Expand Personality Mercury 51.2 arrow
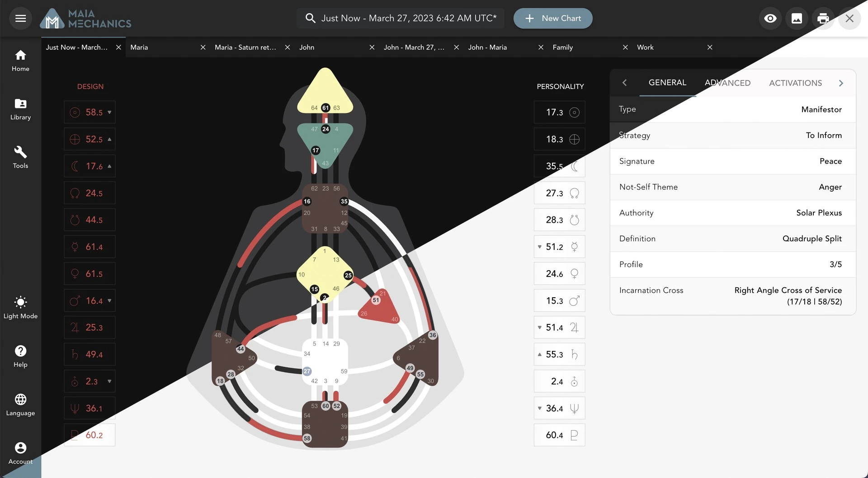This screenshot has height=478, width=868. point(539,247)
